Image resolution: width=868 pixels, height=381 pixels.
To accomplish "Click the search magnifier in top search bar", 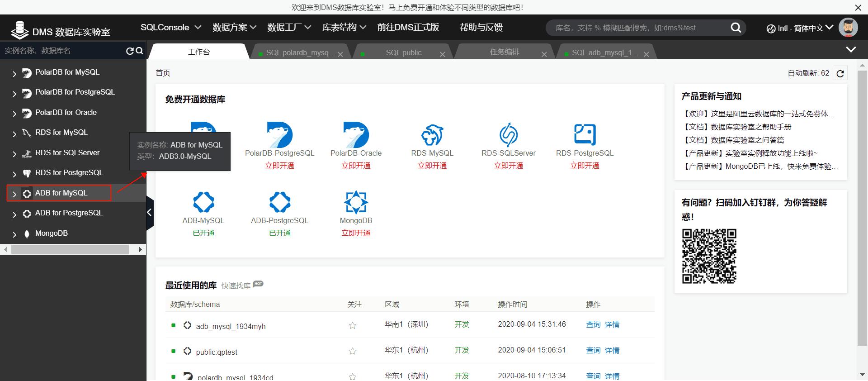I will point(736,28).
